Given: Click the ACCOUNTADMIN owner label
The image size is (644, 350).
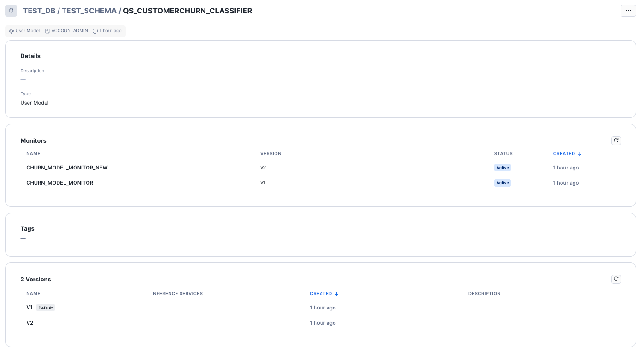Looking at the screenshot, I should click(70, 31).
